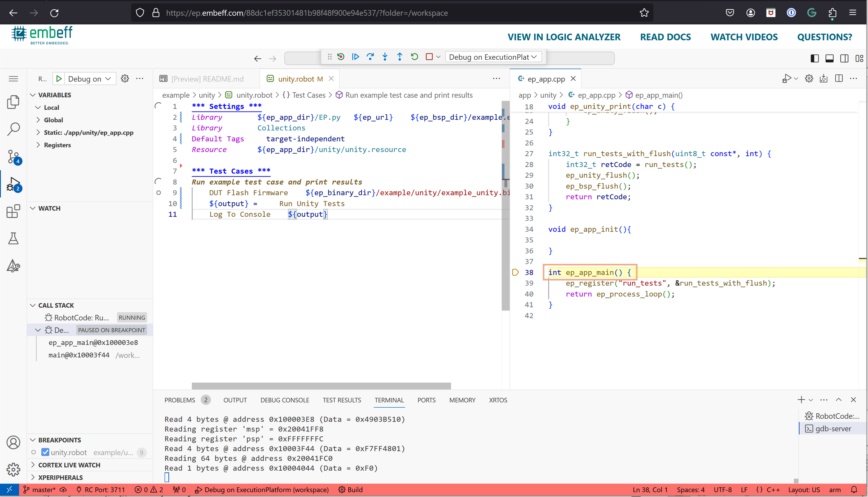Open the Search view in activity bar
The height and width of the screenshot is (497, 868).
13,129
